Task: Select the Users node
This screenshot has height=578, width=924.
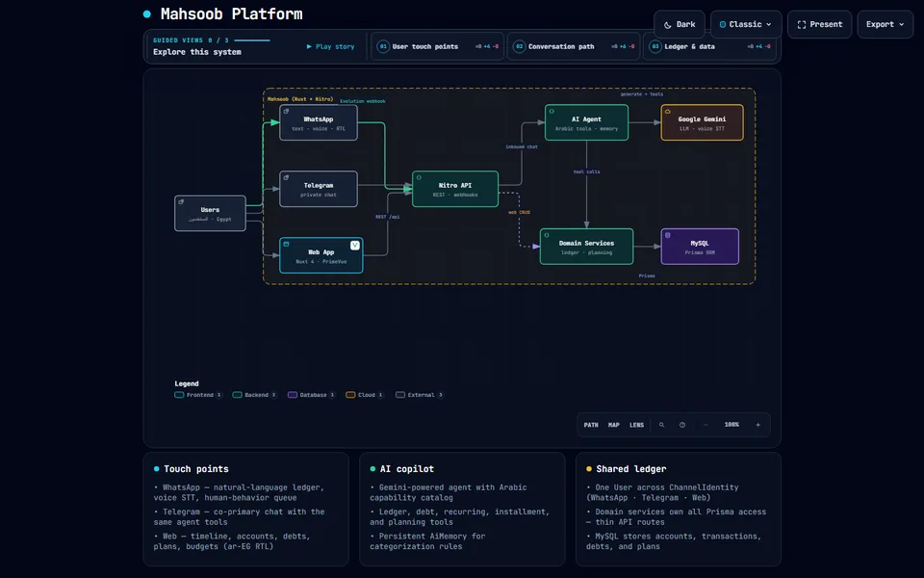Action: coord(210,214)
